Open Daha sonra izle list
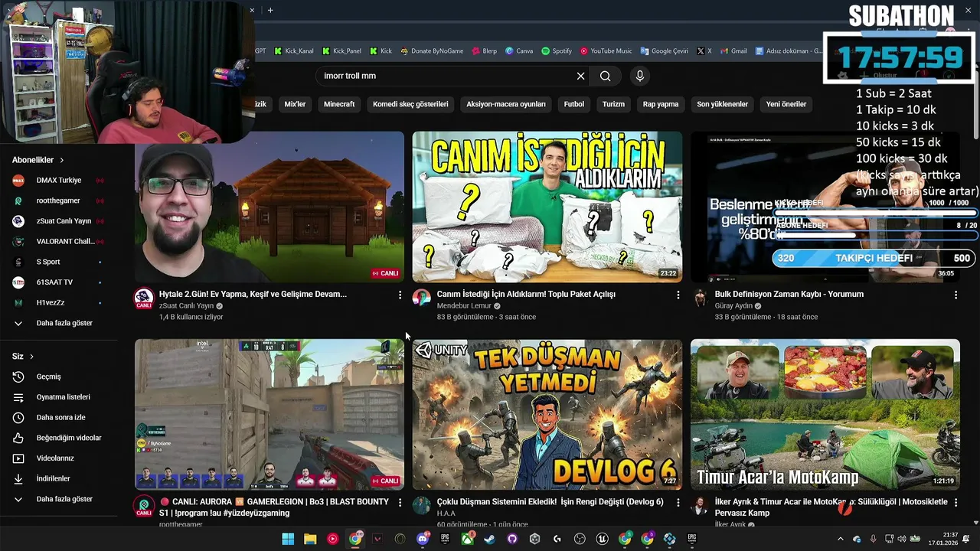The width and height of the screenshot is (980, 551). point(61,417)
